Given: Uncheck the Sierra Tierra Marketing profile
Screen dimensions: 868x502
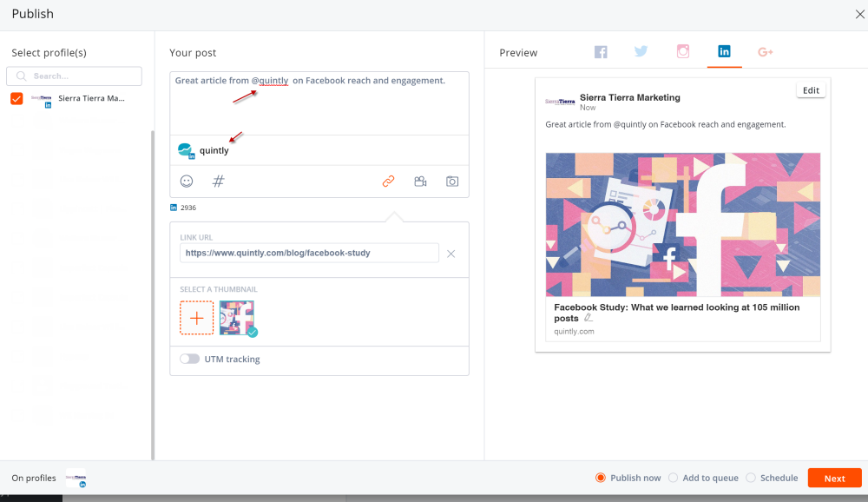Looking at the screenshot, I should [16, 99].
